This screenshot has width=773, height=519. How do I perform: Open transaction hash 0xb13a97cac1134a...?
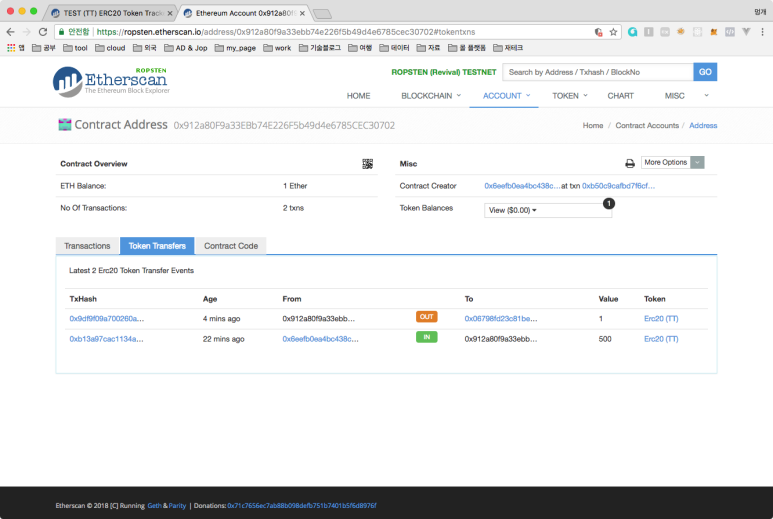tap(106, 339)
